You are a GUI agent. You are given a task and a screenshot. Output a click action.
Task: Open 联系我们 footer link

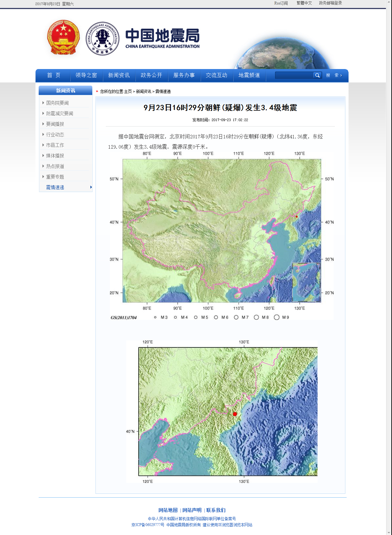point(216,510)
